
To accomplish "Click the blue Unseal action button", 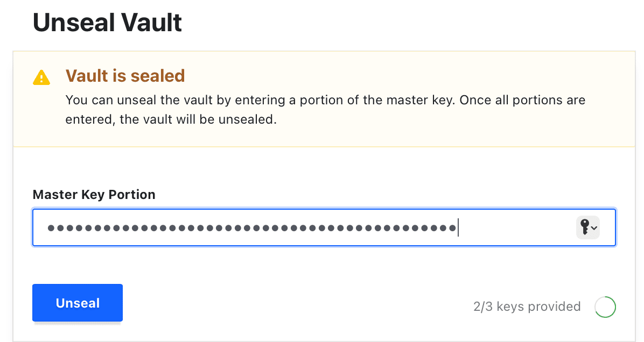I will [x=77, y=303].
